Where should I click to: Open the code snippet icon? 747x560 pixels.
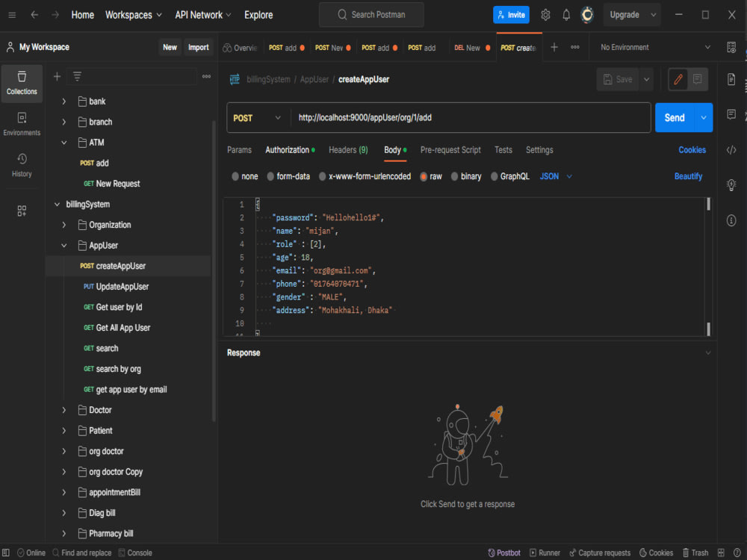point(731,150)
